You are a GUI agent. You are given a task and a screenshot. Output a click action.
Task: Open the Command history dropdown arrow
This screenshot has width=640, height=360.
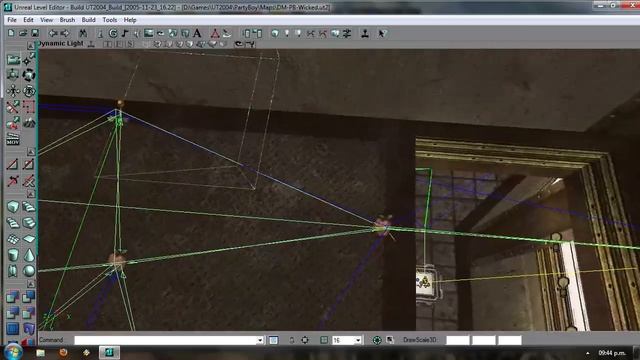260,340
